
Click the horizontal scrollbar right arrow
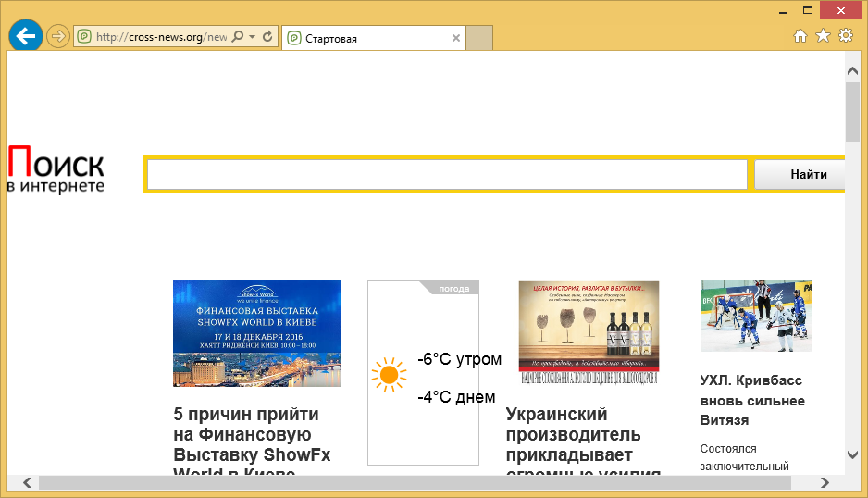pyautogui.click(x=825, y=483)
